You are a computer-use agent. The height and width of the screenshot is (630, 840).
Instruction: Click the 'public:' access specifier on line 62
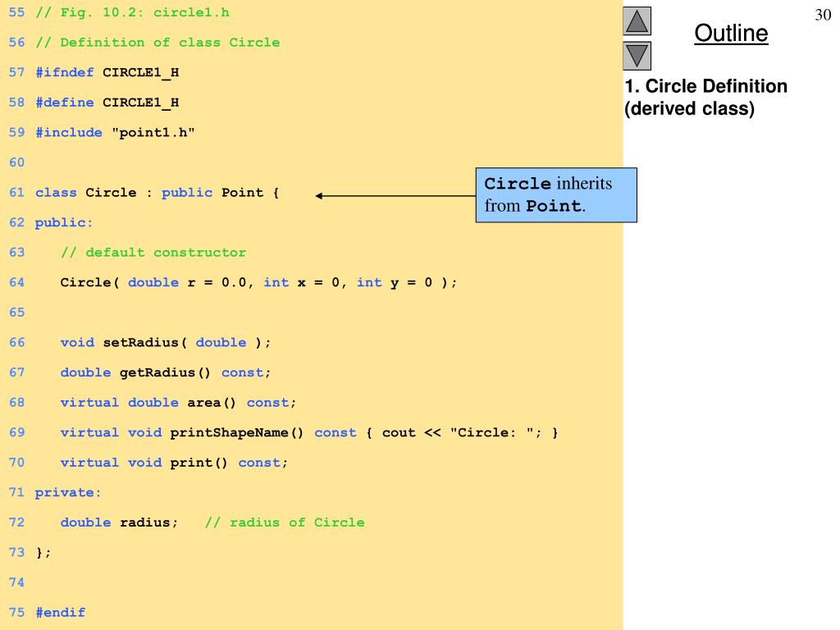pyautogui.click(x=64, y=223)
